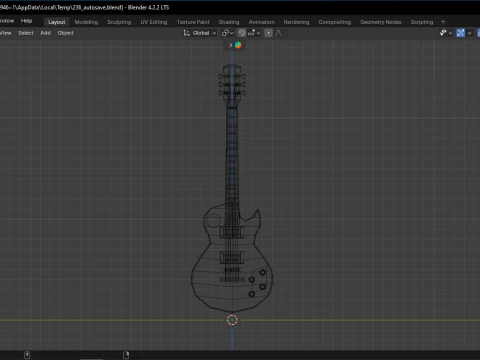Screen dimensions: 480x360
Task: Switch to the UV Editing tab
Action: 154,22
